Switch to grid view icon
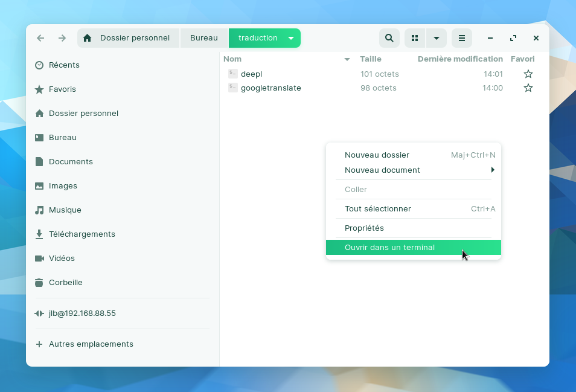 pyautogui.click(x=415, y=38)
